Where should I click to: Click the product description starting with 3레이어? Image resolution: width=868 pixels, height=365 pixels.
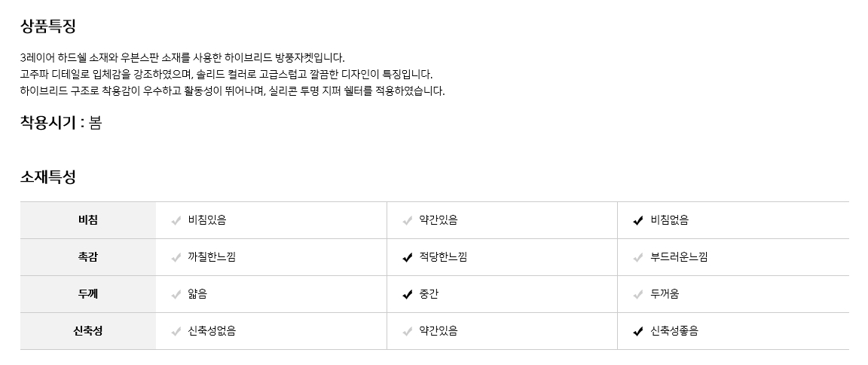click(x=182, y=57)
